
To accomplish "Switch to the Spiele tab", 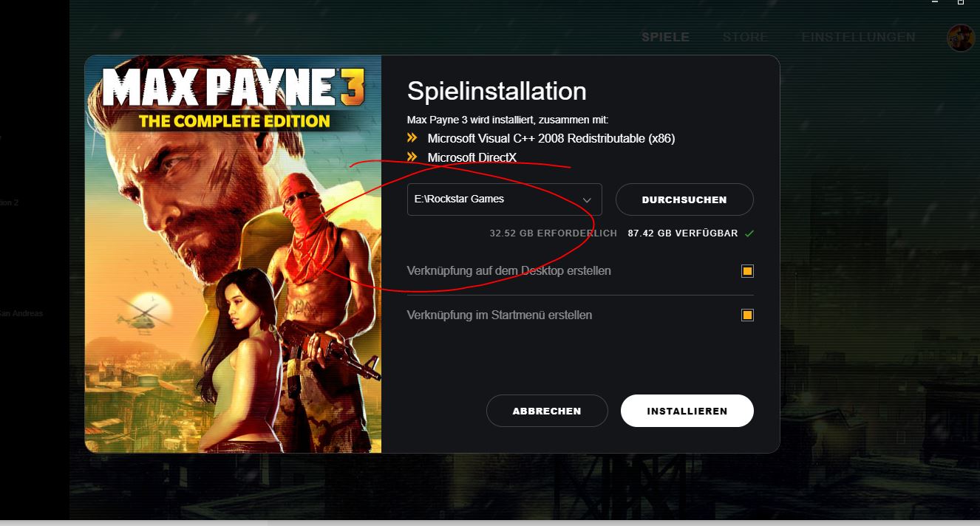I will coord(665,37).
